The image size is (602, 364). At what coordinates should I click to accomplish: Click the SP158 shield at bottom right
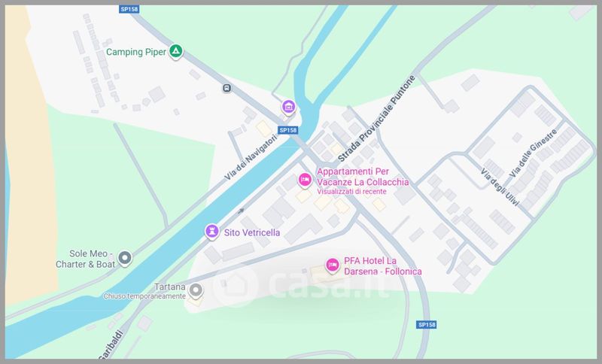(x=427, y=324)
